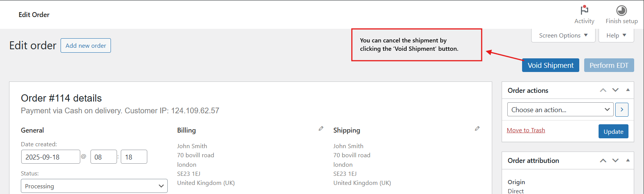Viewport: 644px width, 194px height.
Task: Move Order actions panel down
Action: 615,90
